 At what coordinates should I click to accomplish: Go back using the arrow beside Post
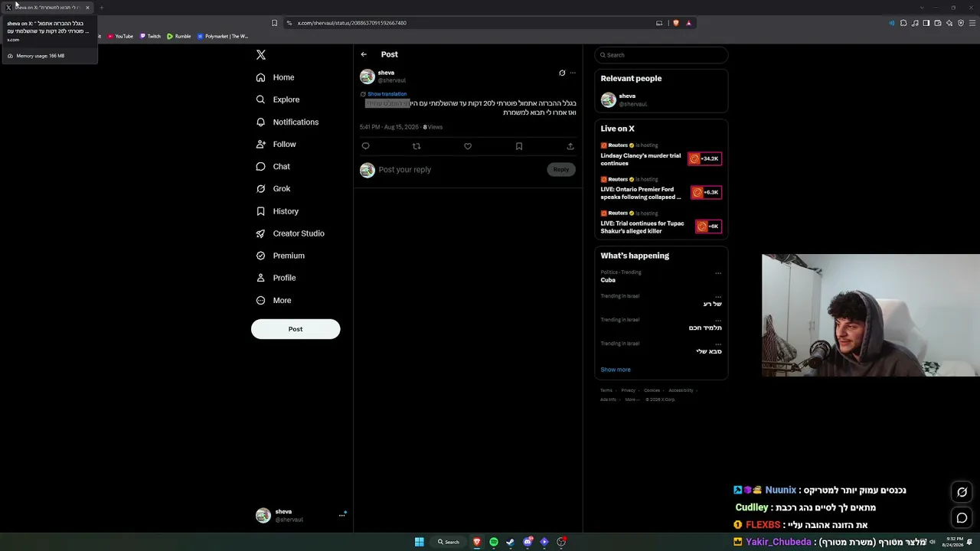pos(364,54)
